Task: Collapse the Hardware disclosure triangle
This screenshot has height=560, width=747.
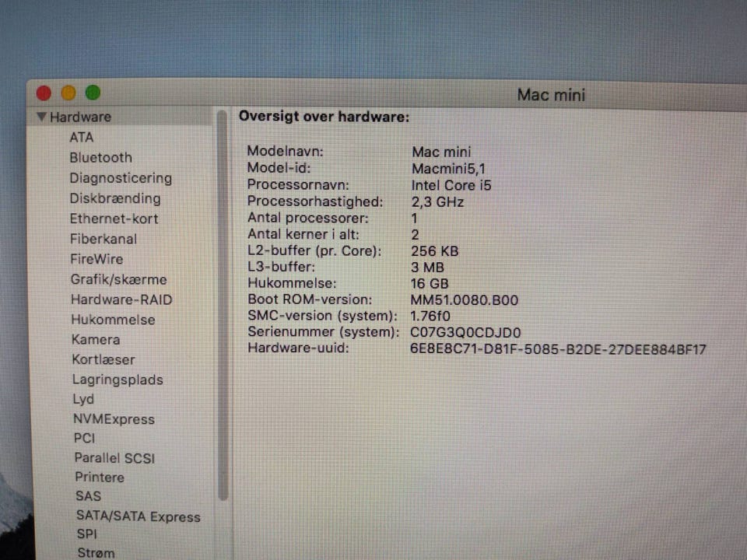Action: point(41,117)
